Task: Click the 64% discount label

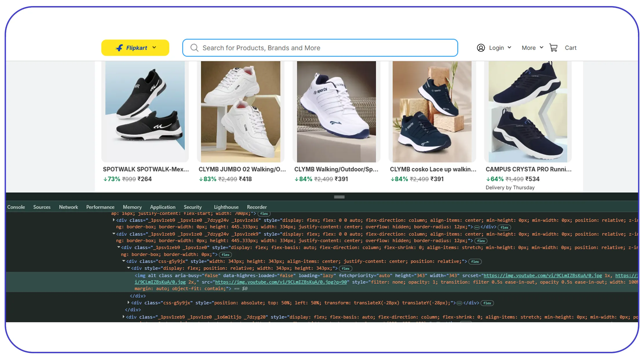Action: pyautogui.click(x=495, y=179)
